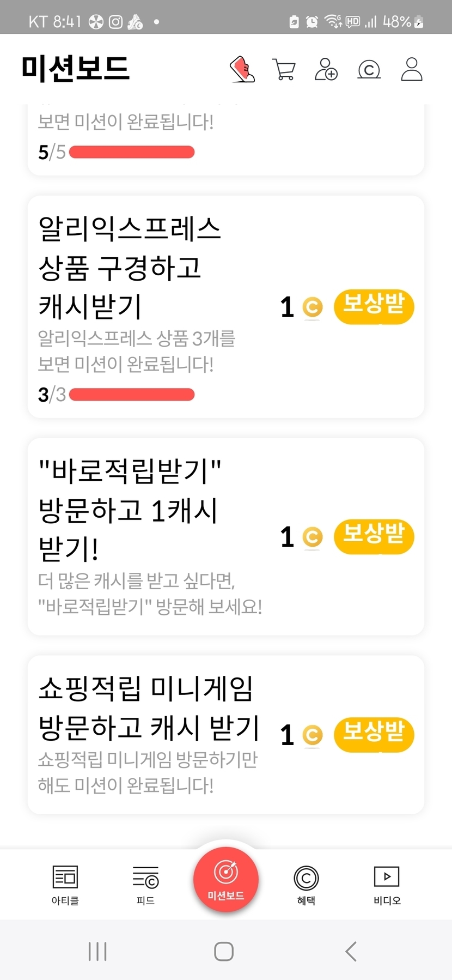This screenshot has width=452, height=980.
Task: Switch to the 아티클 tab
Action: tap(65, 884)
